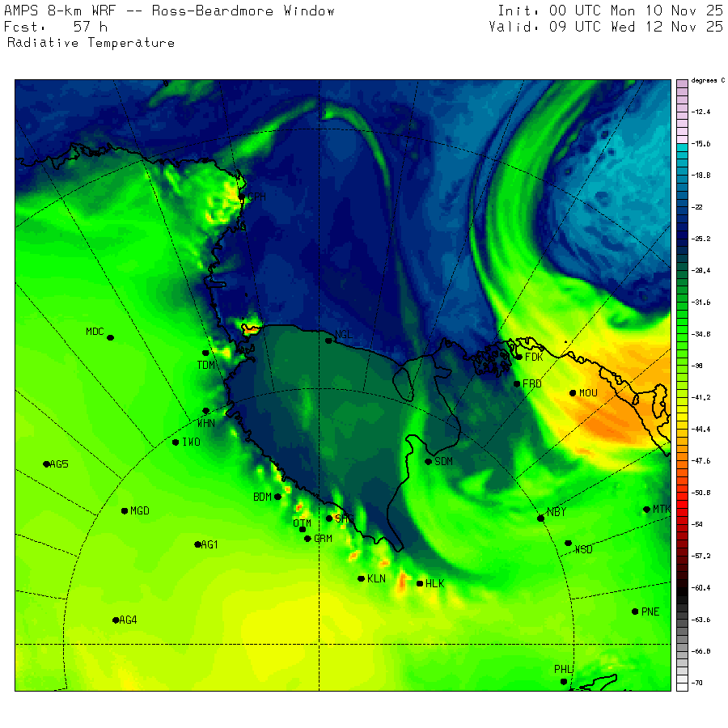Click the GRM station label

pos(323,539)
